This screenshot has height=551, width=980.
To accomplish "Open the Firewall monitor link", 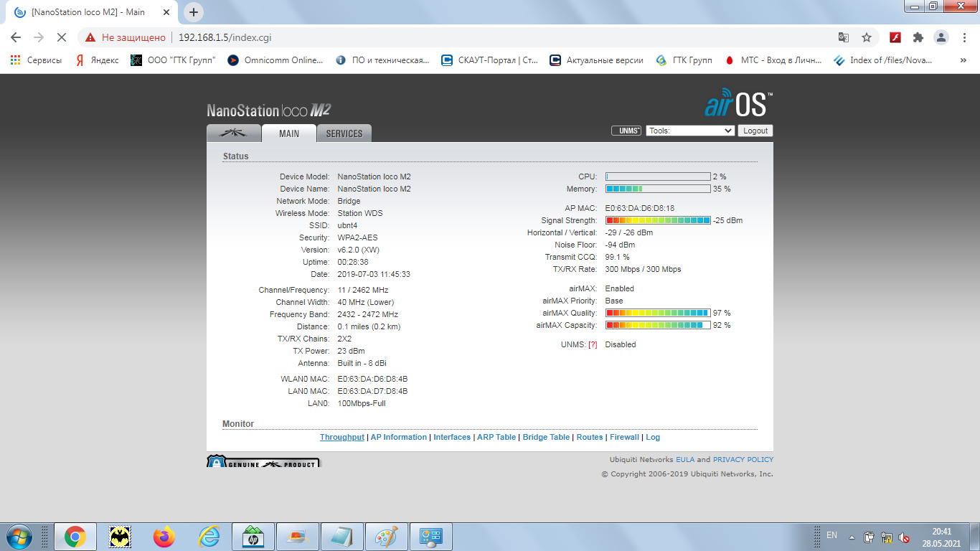I will (x=624, y=437).
